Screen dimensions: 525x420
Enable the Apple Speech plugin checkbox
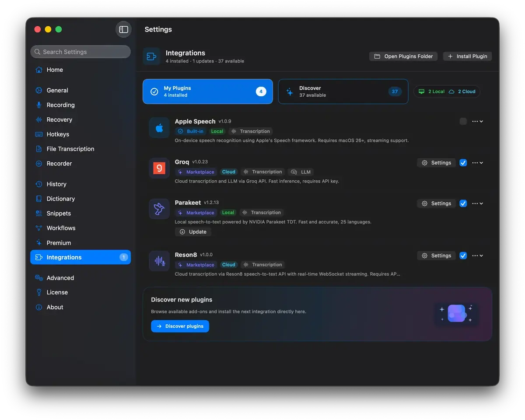coord(463,121)
